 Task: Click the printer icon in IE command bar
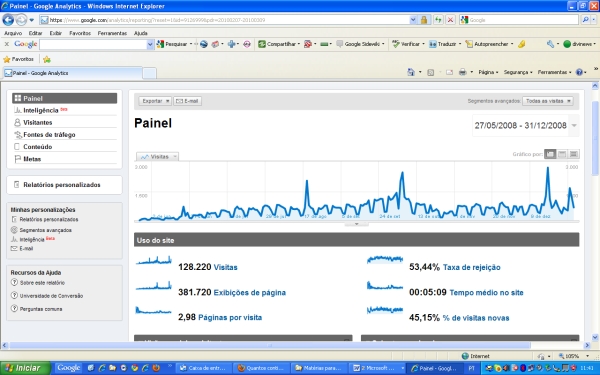[463, 72]
